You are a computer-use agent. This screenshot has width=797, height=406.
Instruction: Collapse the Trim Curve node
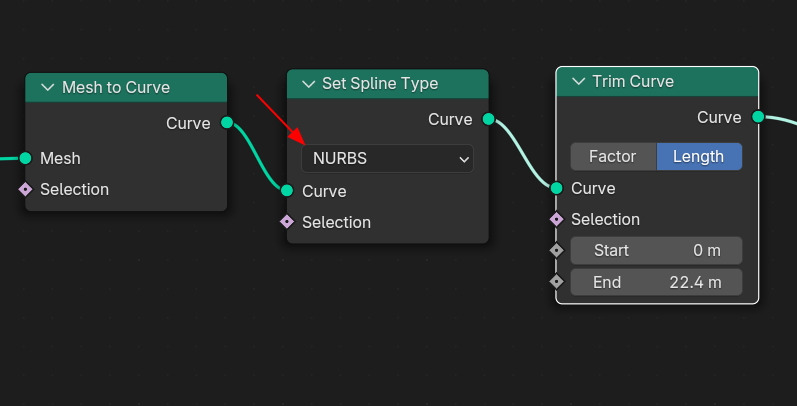pos(578,81)
